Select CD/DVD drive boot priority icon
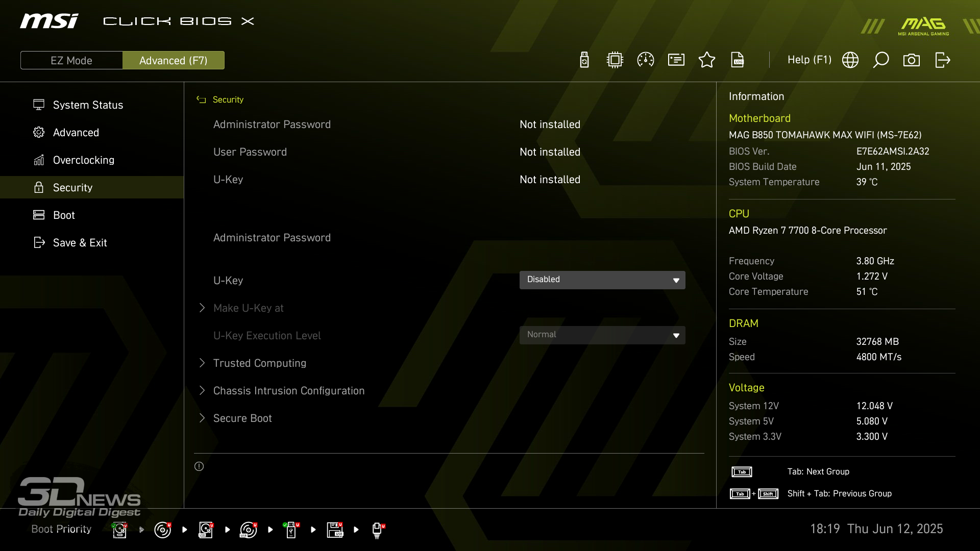The image size is (980, 551). pyautogui.click(x=163, y=530)
